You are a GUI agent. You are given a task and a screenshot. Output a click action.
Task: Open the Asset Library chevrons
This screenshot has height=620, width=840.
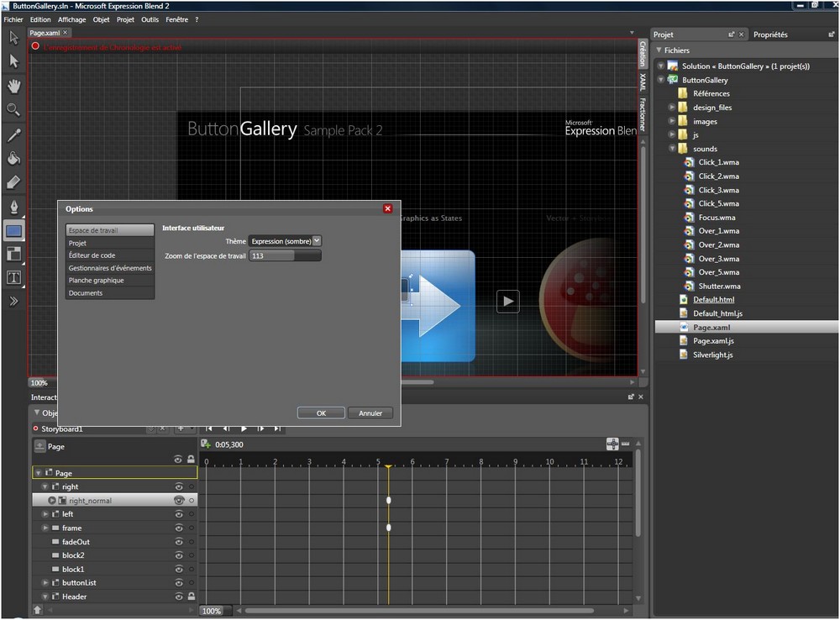(x=13, y=301)
